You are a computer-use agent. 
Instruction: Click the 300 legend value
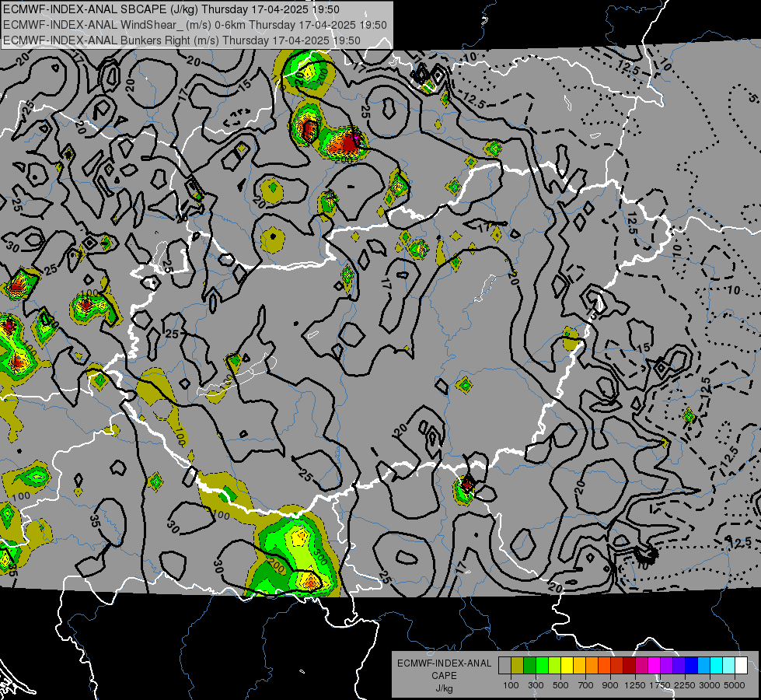point(536,685)
